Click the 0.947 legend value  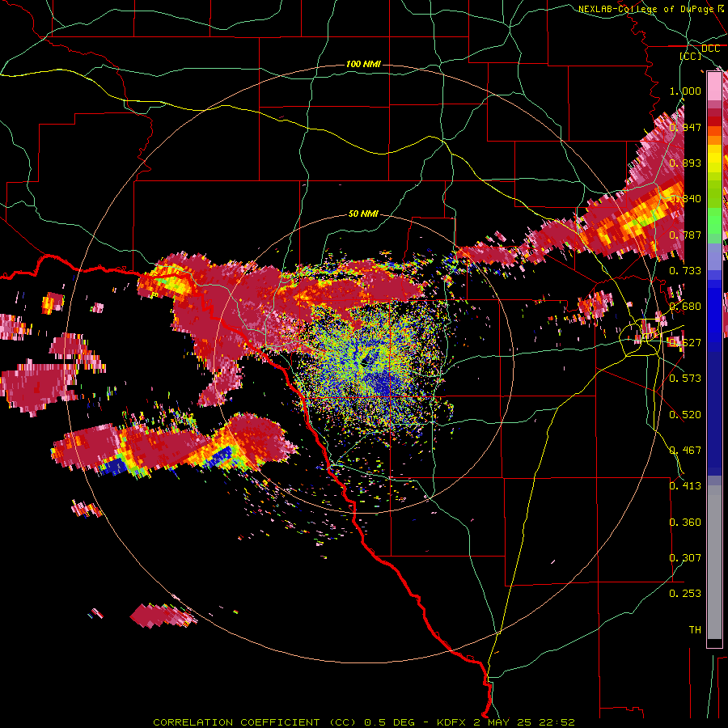pos(685,127)
